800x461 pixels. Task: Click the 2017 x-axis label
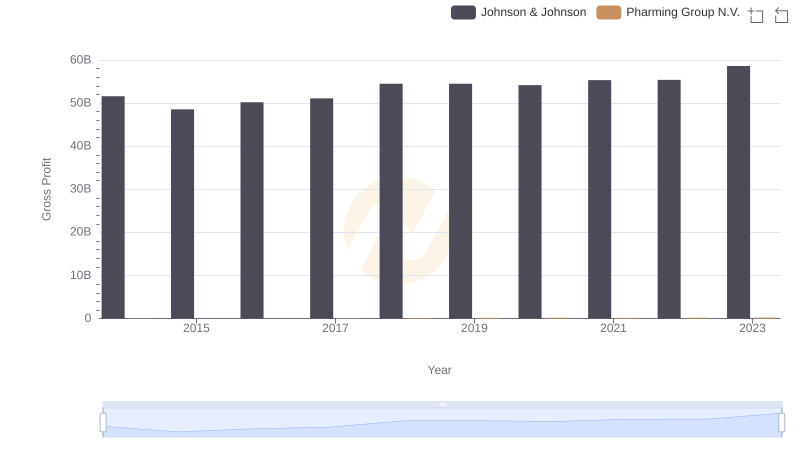(335, 328)
